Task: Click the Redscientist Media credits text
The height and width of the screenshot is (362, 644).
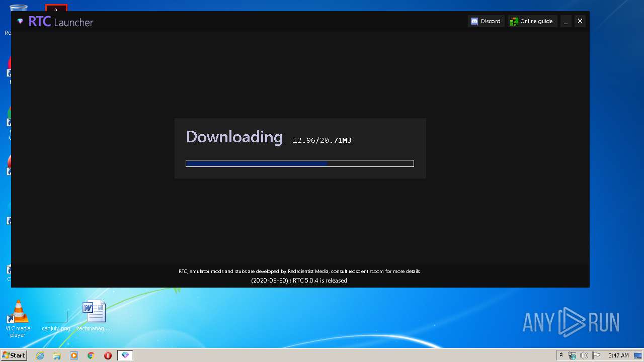Action: click(299, 271)
